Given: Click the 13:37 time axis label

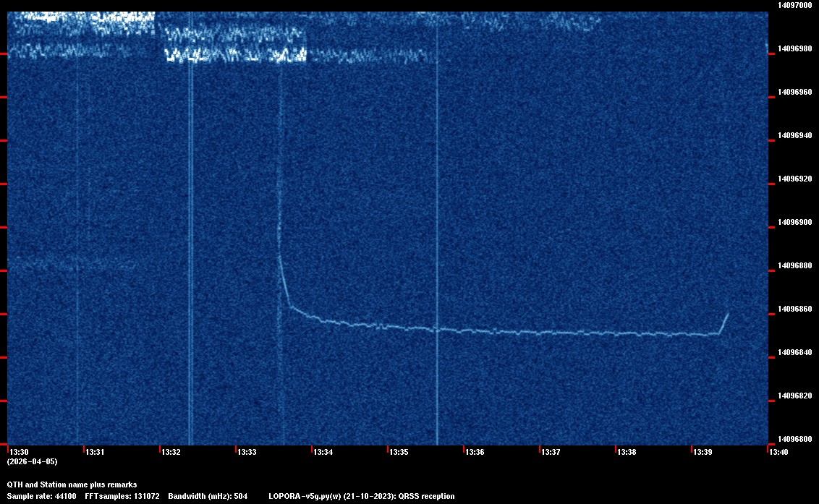Looking at the screenshot, I should [551, 452].
